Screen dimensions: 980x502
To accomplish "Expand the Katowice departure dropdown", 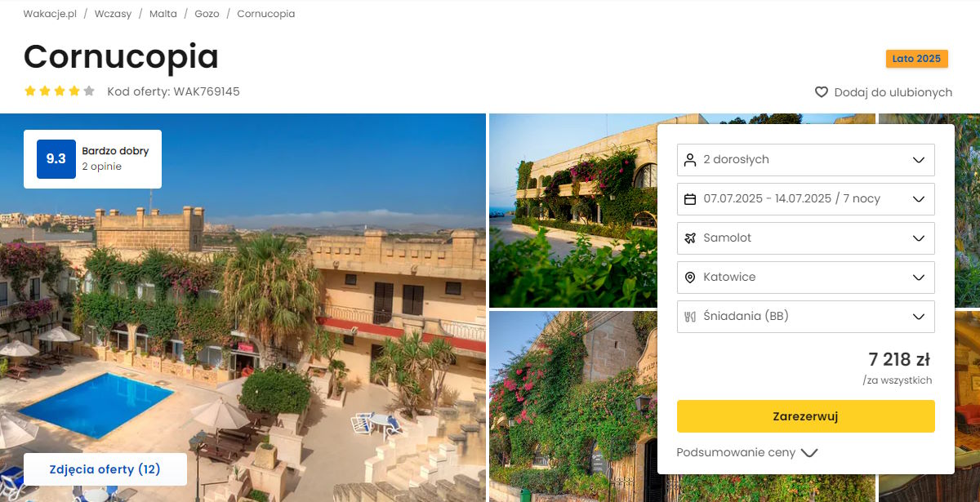I will coord(806,277).
